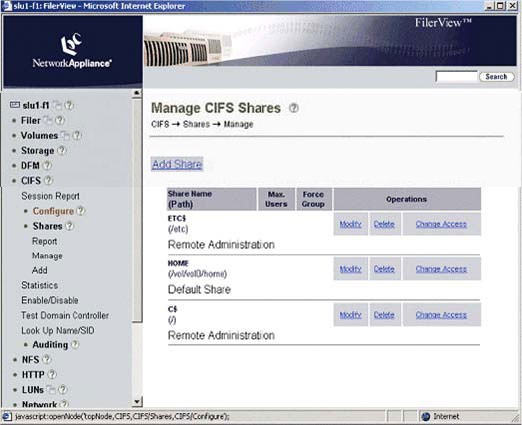Viewport: 522px width, 425px height.
Task: Open new-window icon next to Volumes
Action: pyautogui.click(x=66, y=136)
